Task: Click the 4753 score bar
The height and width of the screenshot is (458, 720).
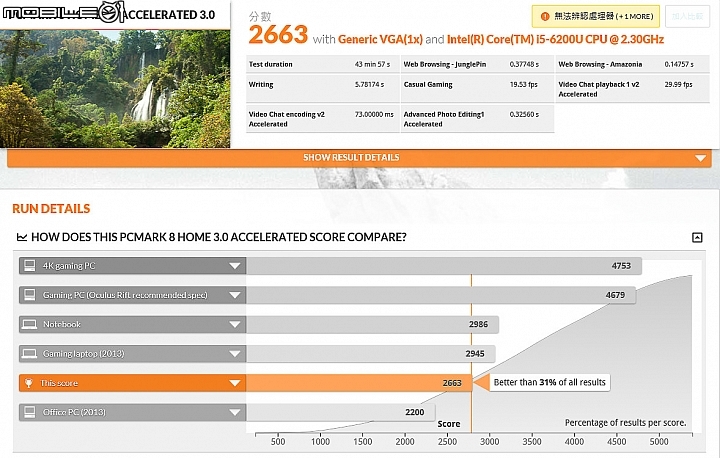Action: [444, 266]
